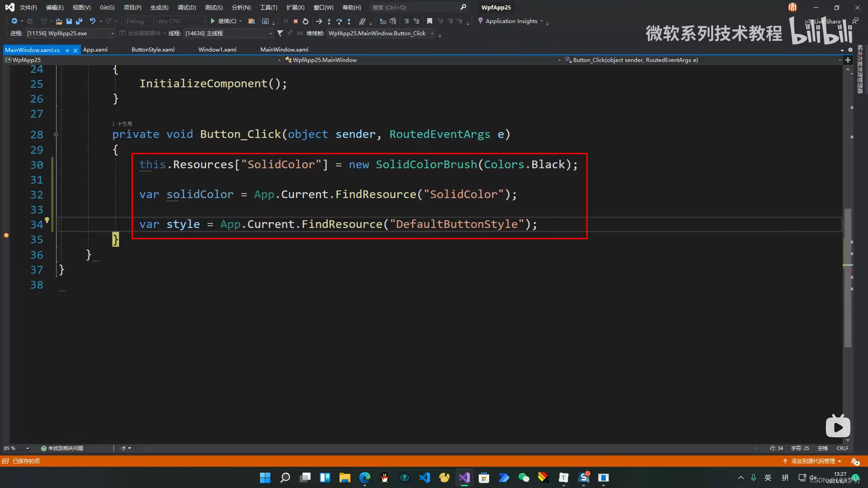Open the 扩展(X) menu
Viewport: 868px width, 488px height.
click(x=295, y=8)
